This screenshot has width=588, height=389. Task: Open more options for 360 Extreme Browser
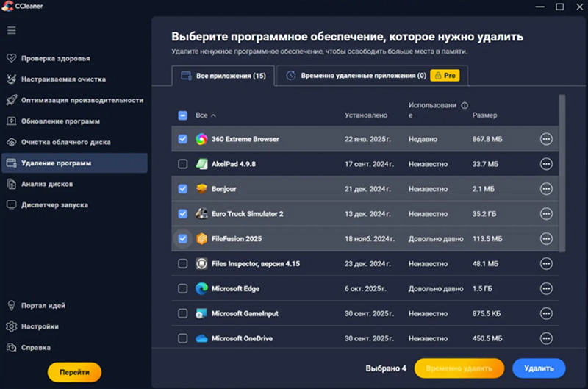click(x=546, y=139)
